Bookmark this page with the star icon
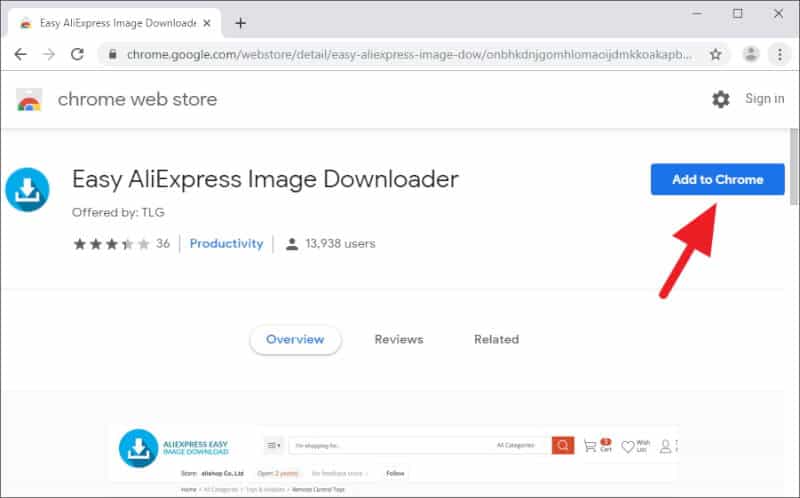The height and width of the screenshot is (498, 800). pyautogui.click(x=715, y=54)
